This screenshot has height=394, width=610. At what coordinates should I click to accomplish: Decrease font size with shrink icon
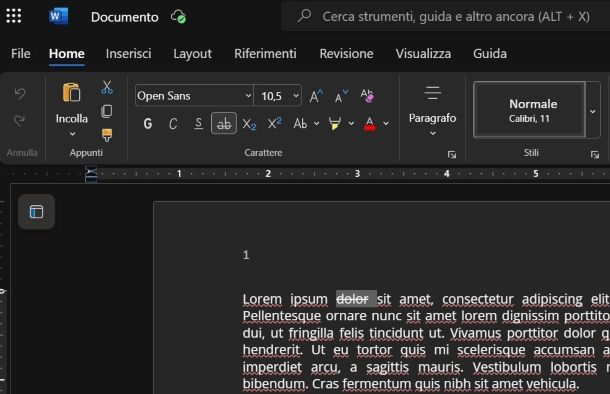[x=341, y=96]
